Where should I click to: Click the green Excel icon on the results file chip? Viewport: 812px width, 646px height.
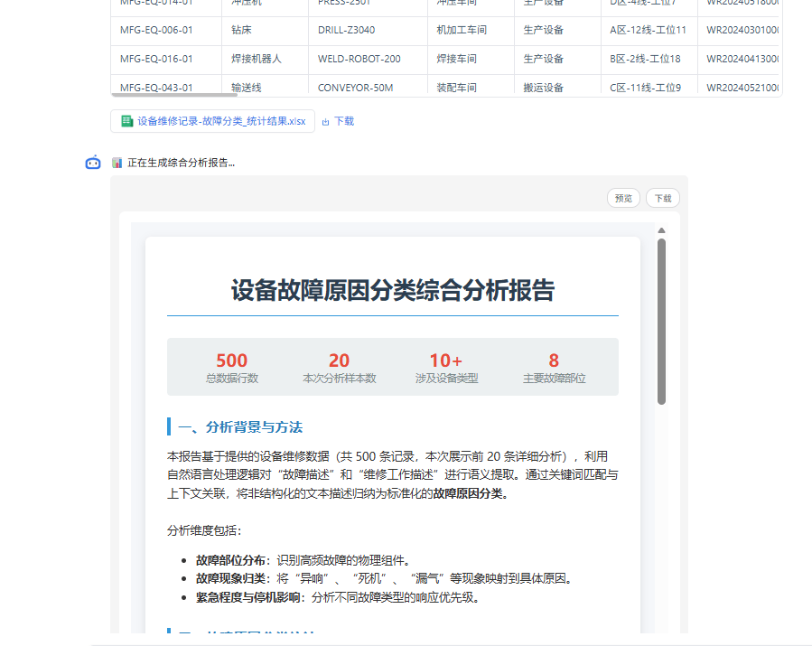126,120
